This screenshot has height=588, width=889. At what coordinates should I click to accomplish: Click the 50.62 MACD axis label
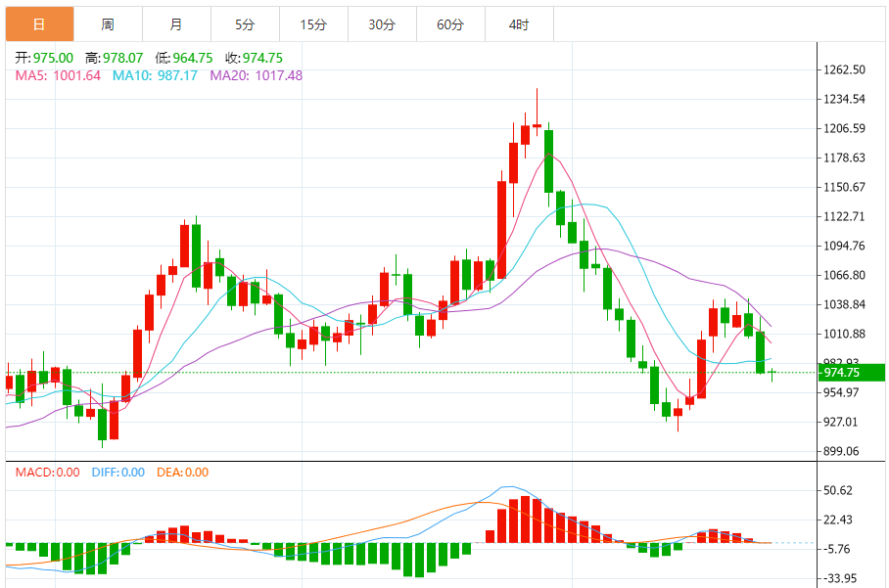pyautogui.click(x=838, y=490)
